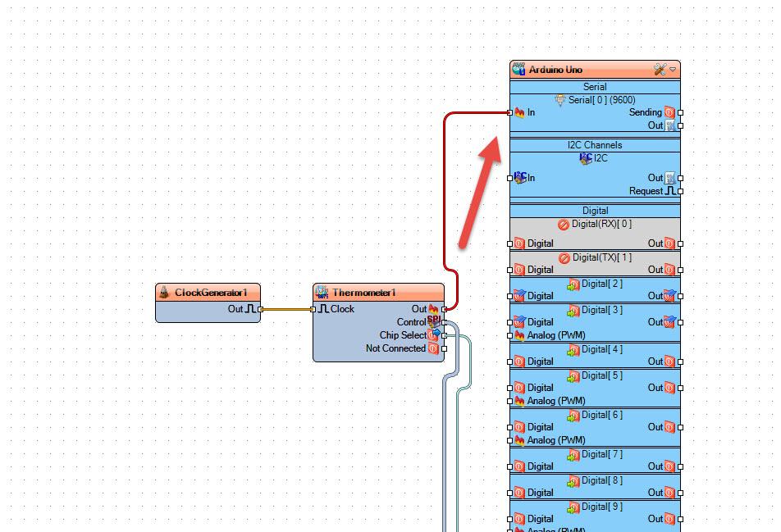Click Digital[3] Analog (PWM) pin icon
The width and height of the screenshot is (781, 532).
coord(519,335)
